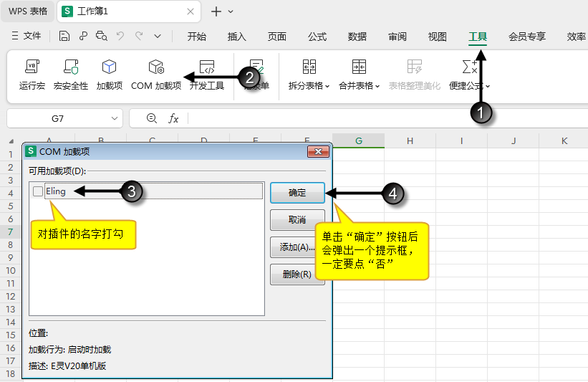Click the redo arrow icon

[139, 36]
